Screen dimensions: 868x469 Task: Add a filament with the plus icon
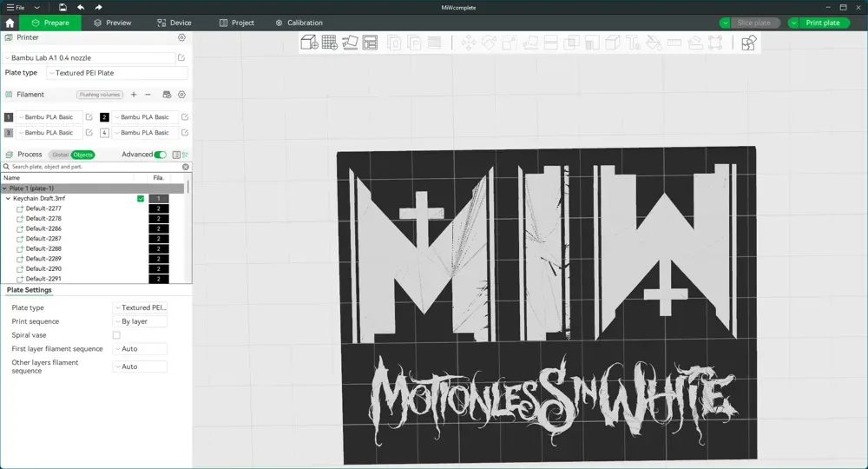[x=134, y=95]
